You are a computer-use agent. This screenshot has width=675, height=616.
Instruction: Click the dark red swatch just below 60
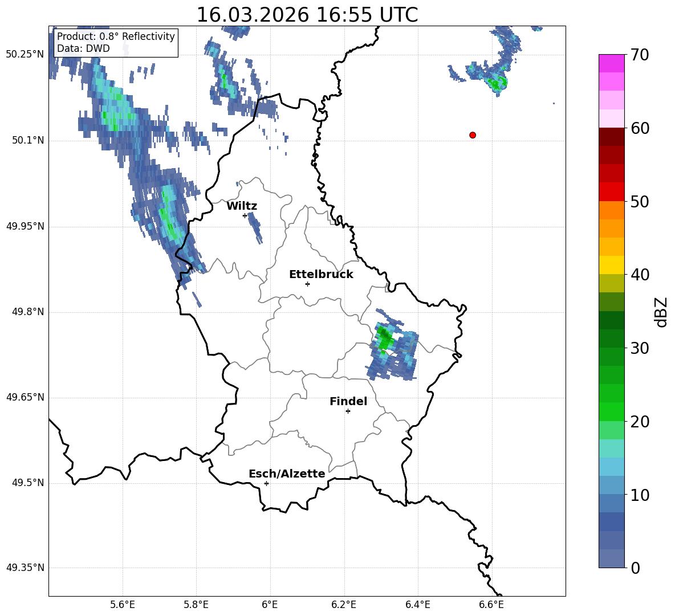coord(612,137)
